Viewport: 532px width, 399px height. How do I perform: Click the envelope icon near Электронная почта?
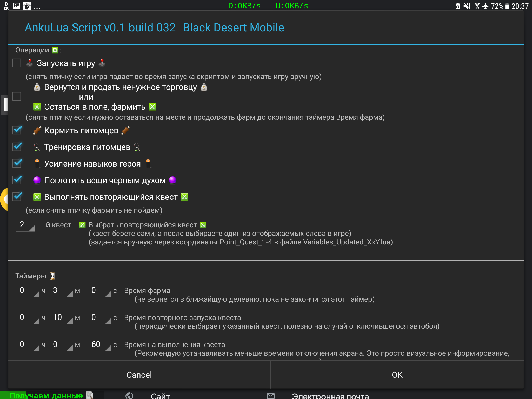click(270, 396)
